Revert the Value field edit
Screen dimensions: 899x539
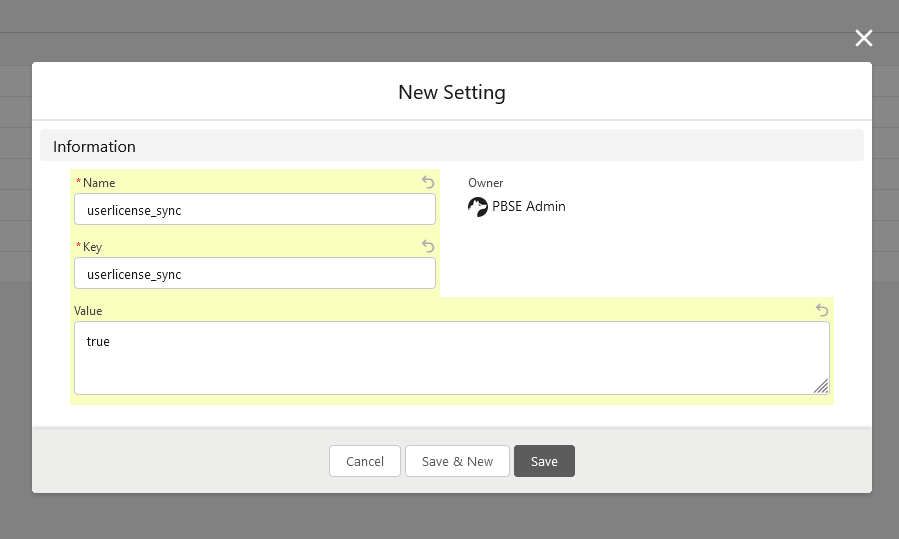click(822, 310)
